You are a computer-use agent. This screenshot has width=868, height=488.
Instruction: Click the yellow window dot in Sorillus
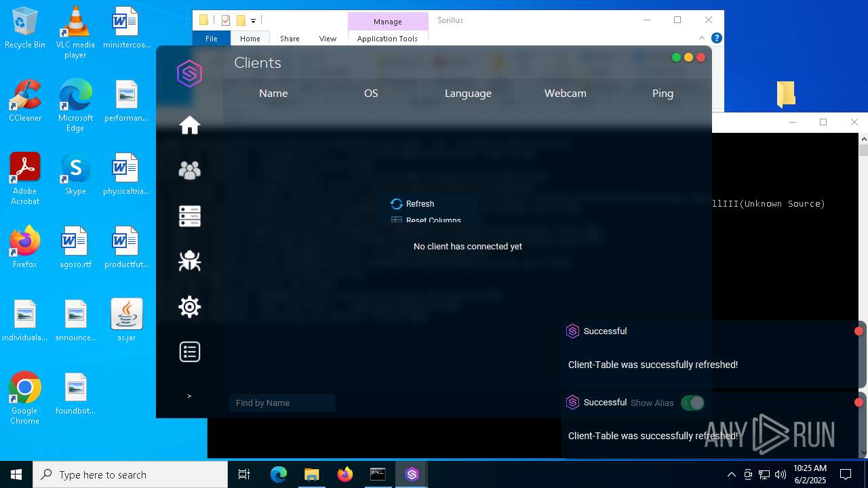click(x=688, y=58)
